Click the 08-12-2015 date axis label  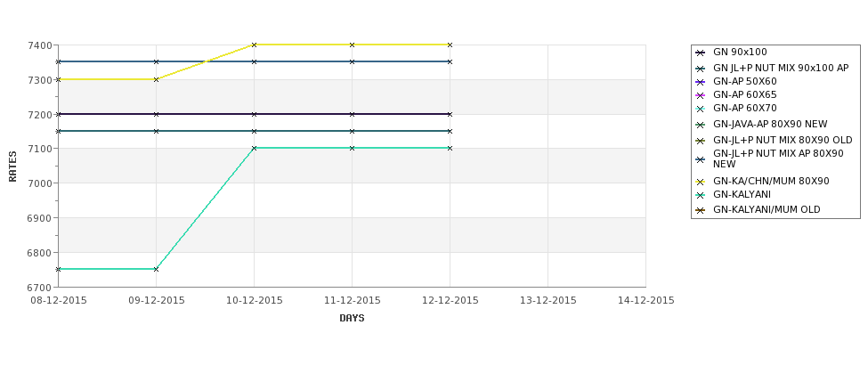[58, 301]
